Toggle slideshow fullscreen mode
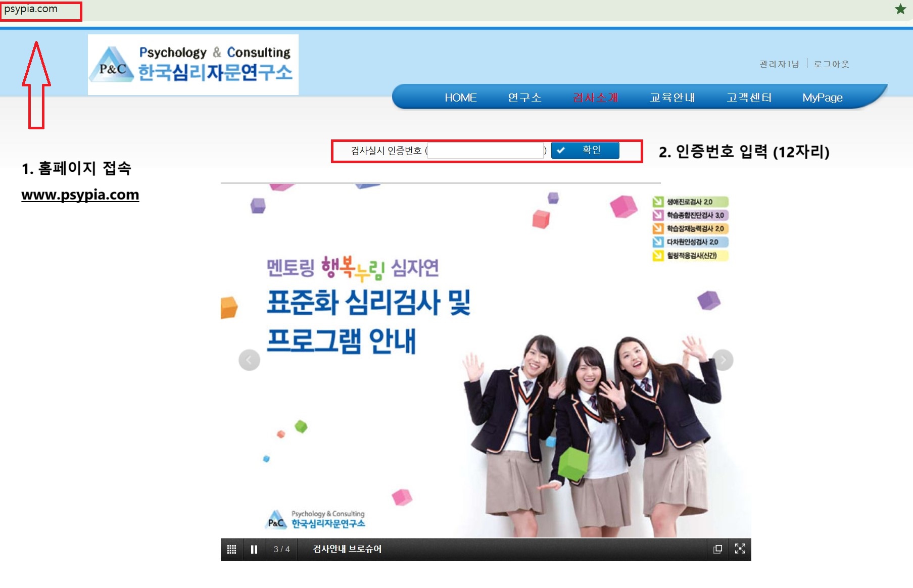 (x=740, y=549)
